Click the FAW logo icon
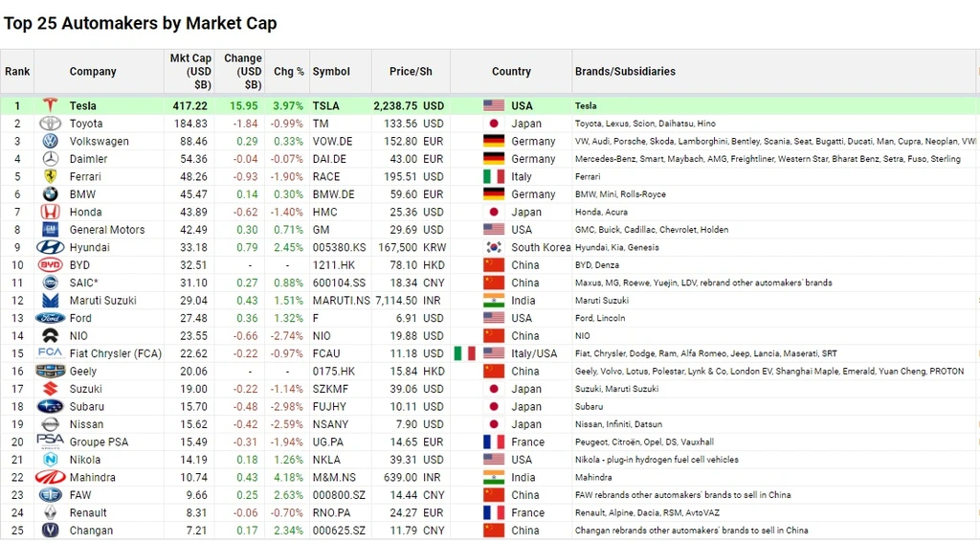 50,494
